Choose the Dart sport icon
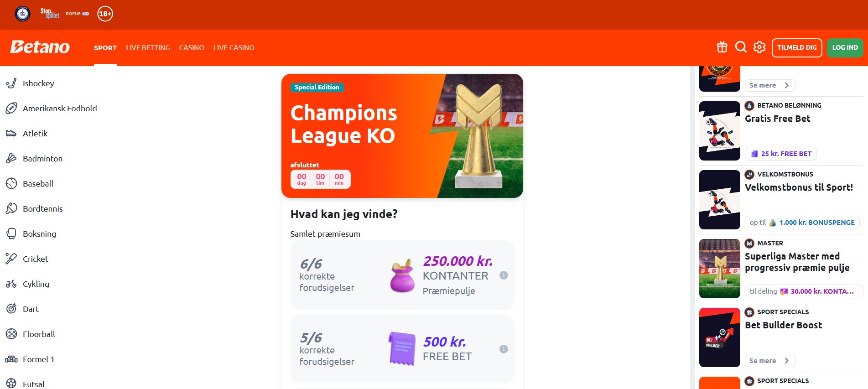 tap(11, 309)
